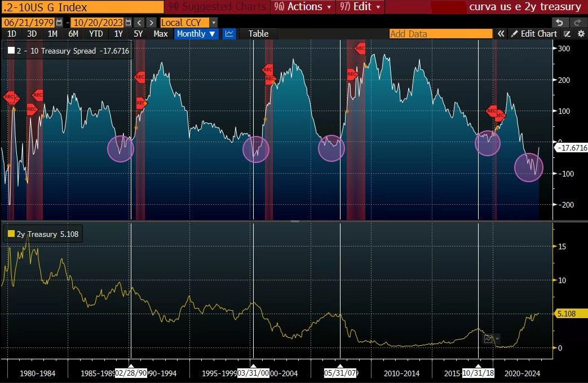Shift date range forward with right arrow
This screenshot has width=588, height=383.
(152, 23)
